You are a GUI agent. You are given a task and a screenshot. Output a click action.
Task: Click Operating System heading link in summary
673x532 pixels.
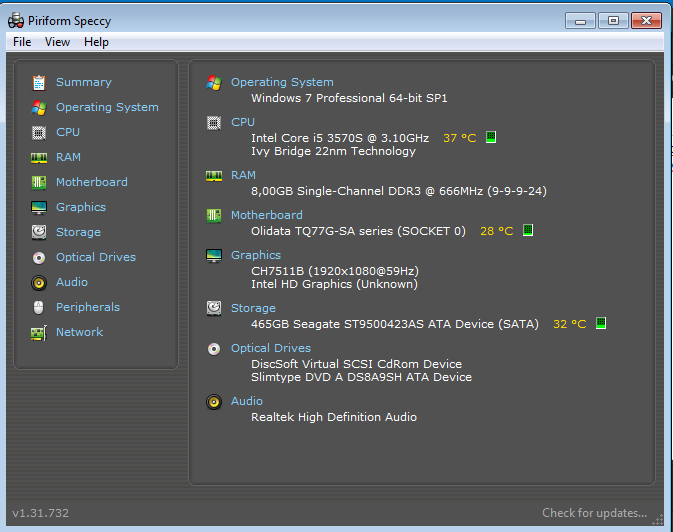click(x=282, y=82)
